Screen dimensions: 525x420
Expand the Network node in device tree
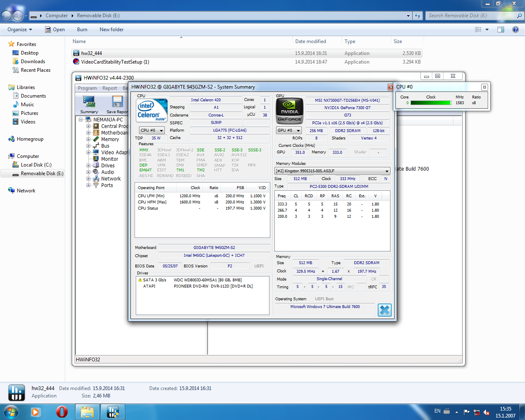coord(88,179)
